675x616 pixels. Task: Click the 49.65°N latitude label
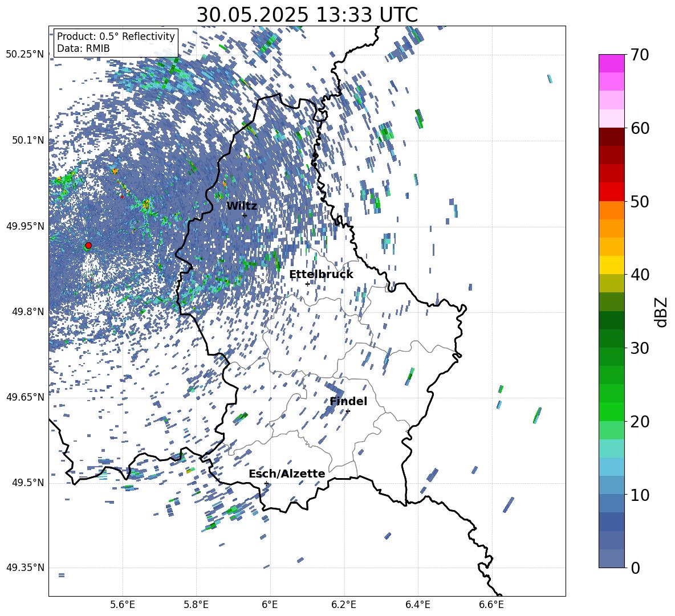(25, 397)
